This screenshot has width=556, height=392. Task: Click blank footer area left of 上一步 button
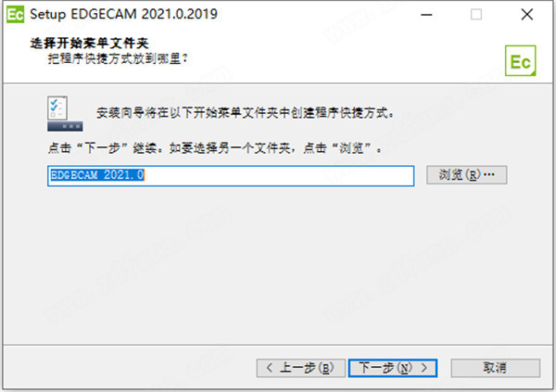[x=130, y=368]
